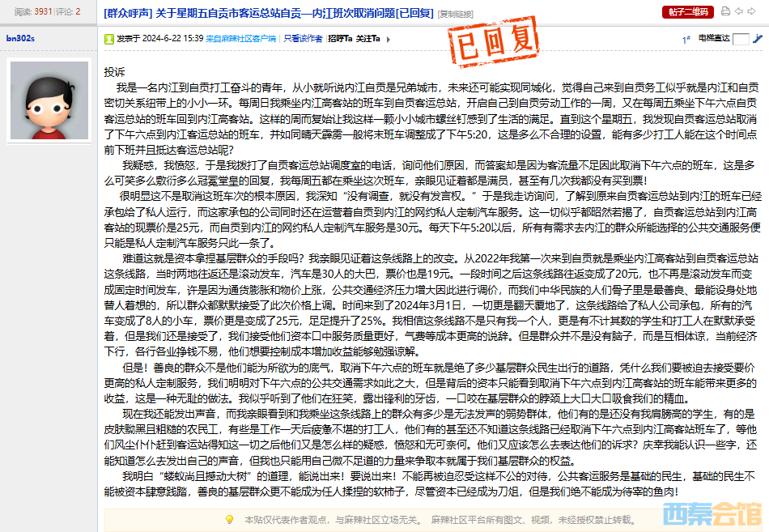Open the 帖子二维码 QR code button
Image resolution: width=769 pixels, height=532 pixels.
pos(688,11)
